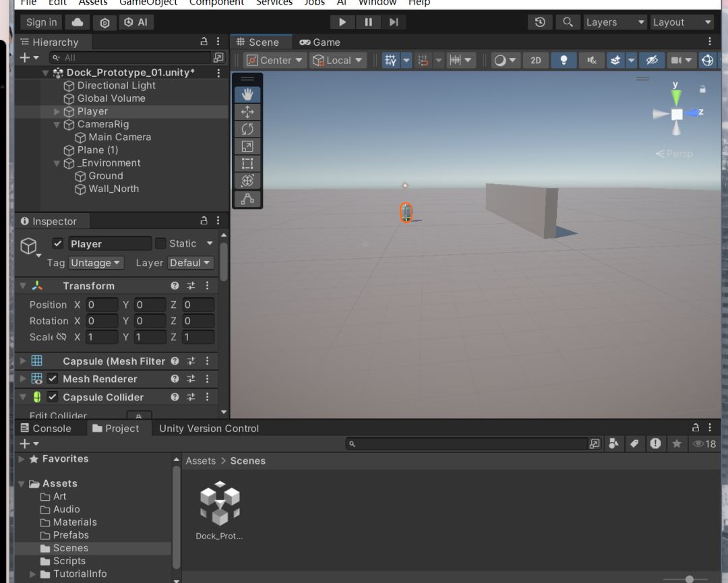Open the GameObject menu
The width and height of the screenshot is (728, 583).
148,3
